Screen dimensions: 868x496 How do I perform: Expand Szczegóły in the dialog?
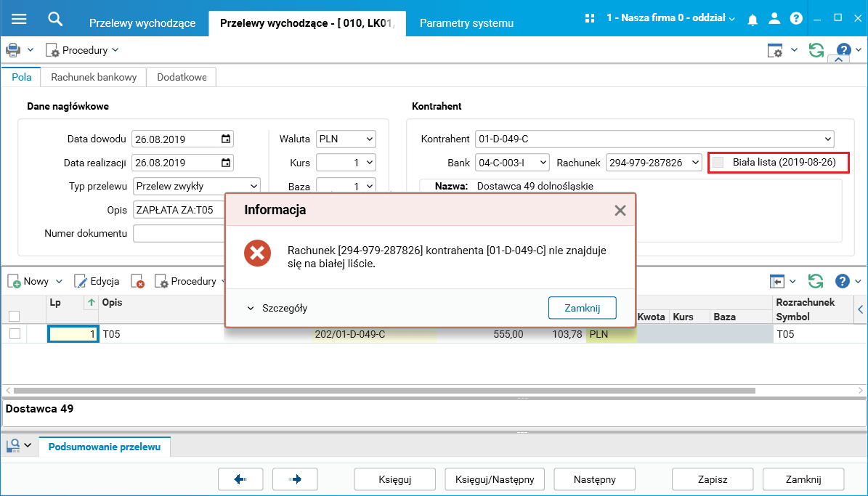click(x=277, y=309)
